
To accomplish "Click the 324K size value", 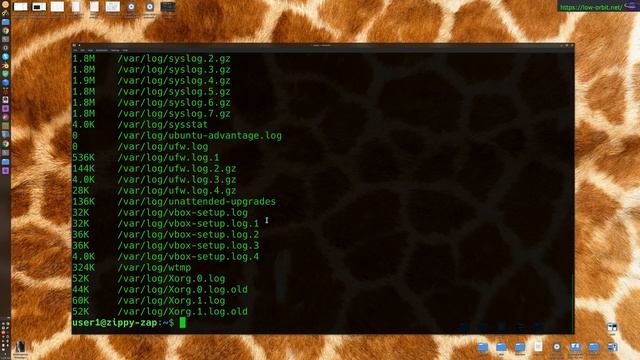I will click(x=84, y=268).
